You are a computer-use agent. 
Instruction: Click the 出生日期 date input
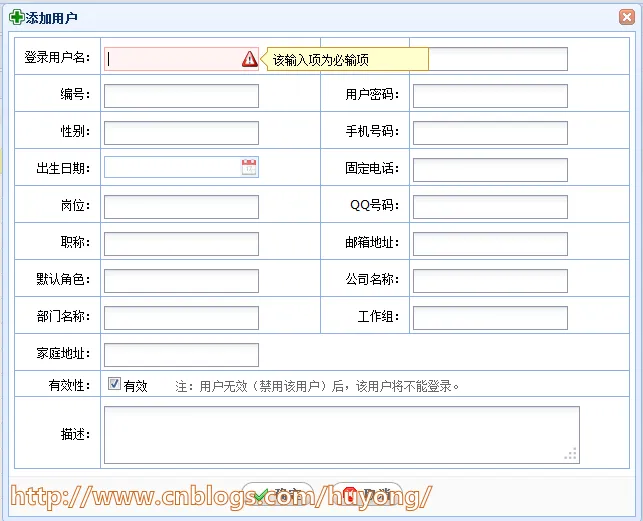181,167
